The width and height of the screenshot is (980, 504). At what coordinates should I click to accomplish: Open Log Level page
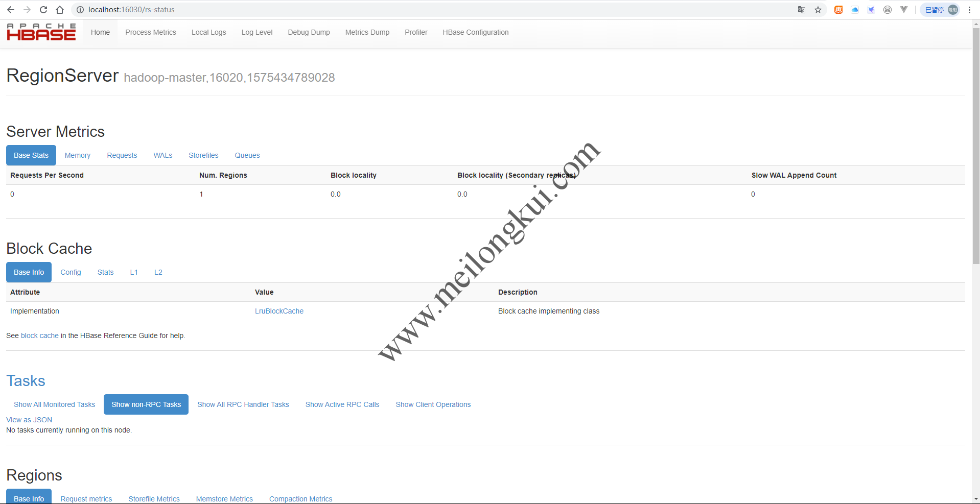[257, 32]
